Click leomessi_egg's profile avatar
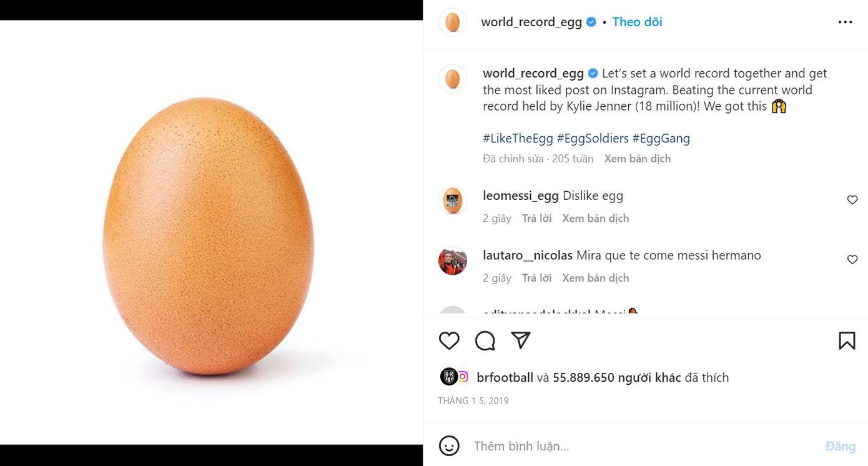The image size is (868, 466). [x=452, y=201]
